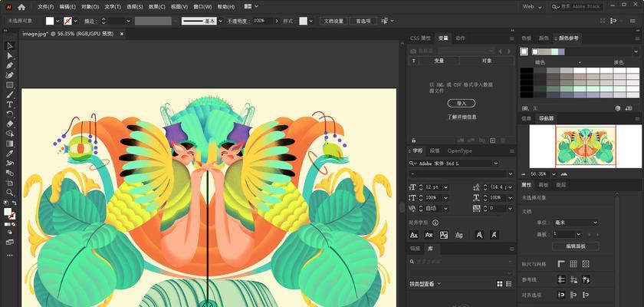This screenshot has width=644, height=307.
Task: Open the arrange documents layout icon
Action: point(248,7)
